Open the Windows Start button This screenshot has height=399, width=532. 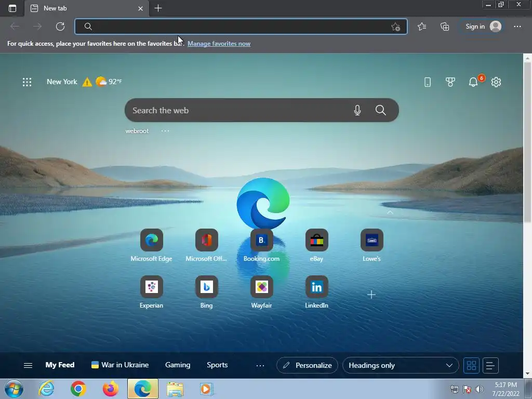click(x=14, y=389)
